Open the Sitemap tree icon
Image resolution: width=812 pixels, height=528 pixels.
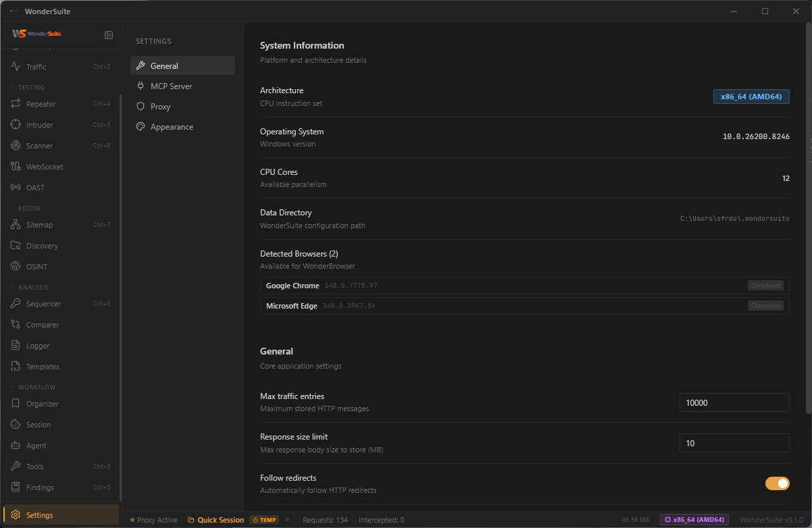[x=16, y=225]
